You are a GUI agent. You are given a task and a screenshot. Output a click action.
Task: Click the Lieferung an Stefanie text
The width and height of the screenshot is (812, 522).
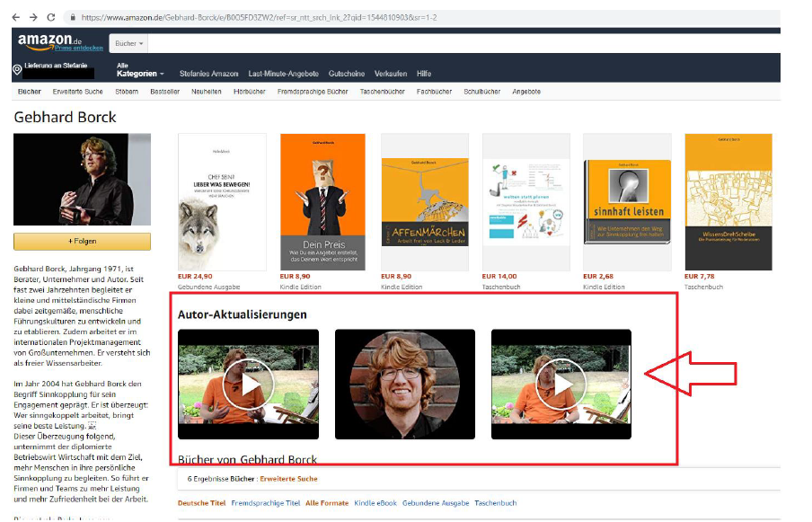(56, 66)
